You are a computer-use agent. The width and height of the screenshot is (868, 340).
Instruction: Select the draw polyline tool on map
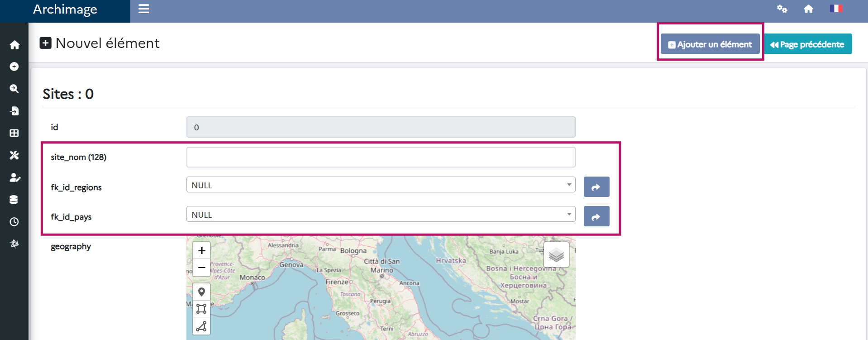(201, 326)
